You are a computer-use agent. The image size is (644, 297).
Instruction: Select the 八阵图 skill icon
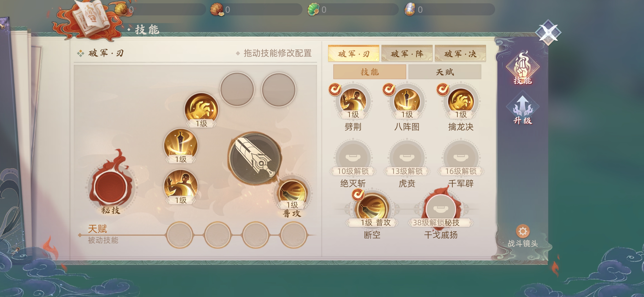(407, 101)
